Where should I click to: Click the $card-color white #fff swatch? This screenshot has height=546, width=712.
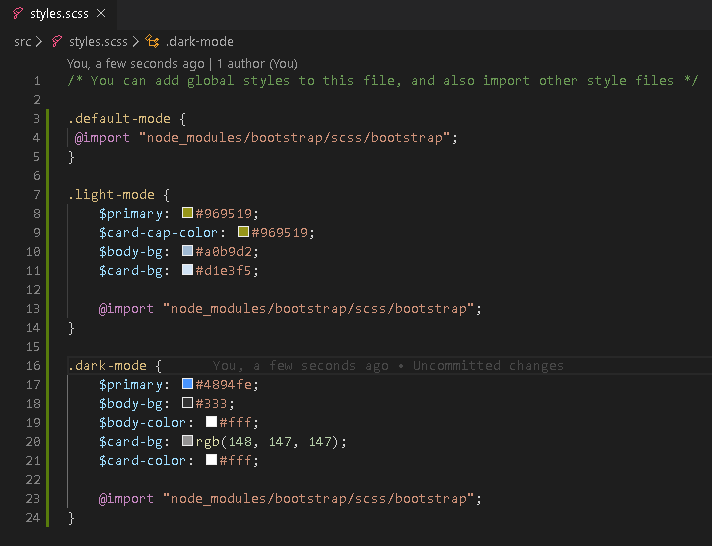pyautogui.click(x=211, y=460)
